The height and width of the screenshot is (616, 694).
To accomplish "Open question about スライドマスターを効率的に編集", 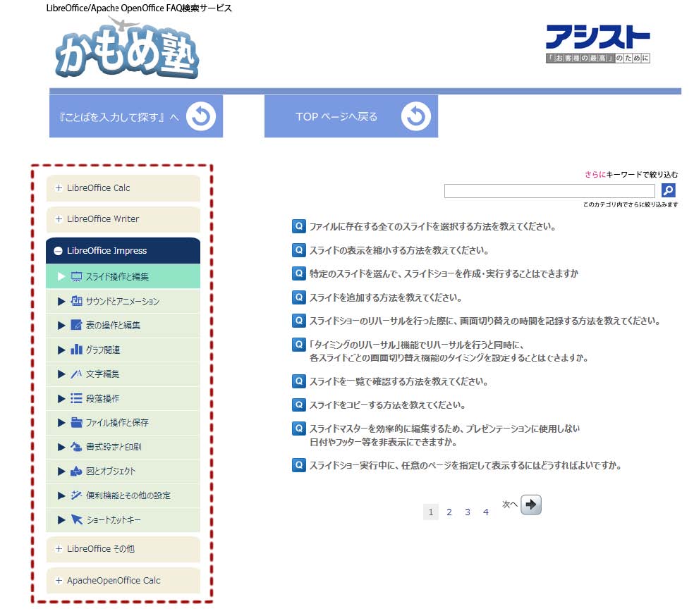I will 444,435.
